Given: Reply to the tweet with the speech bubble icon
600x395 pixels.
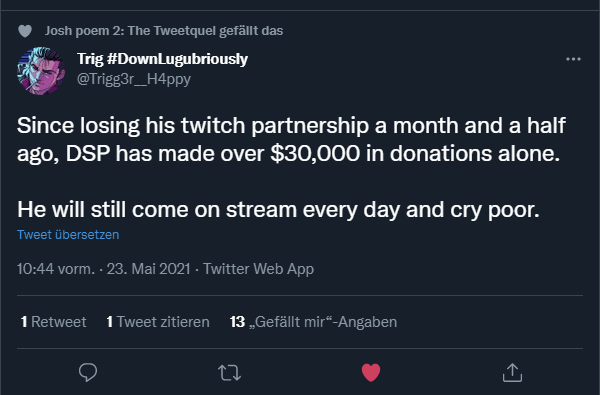Looking at the screenshot, I should pyautogui.click(x=88, y=372).
